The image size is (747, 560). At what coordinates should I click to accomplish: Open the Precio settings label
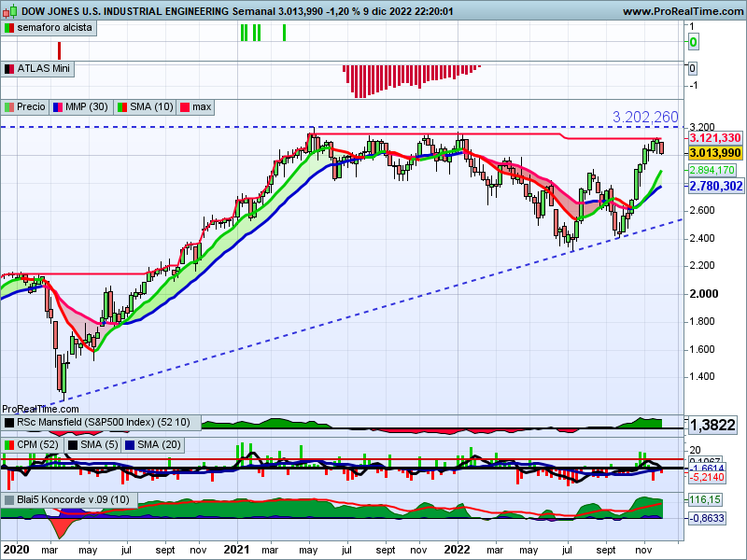point(31,106)
